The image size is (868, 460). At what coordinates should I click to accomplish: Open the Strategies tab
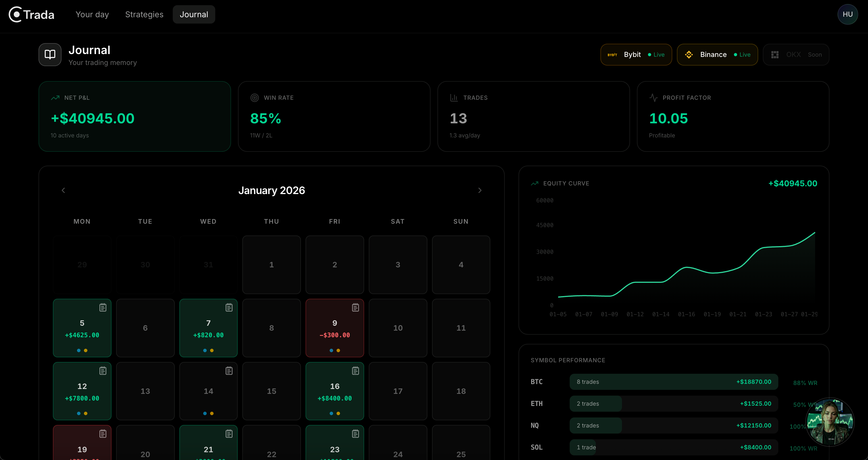click(x=144, y=14)
